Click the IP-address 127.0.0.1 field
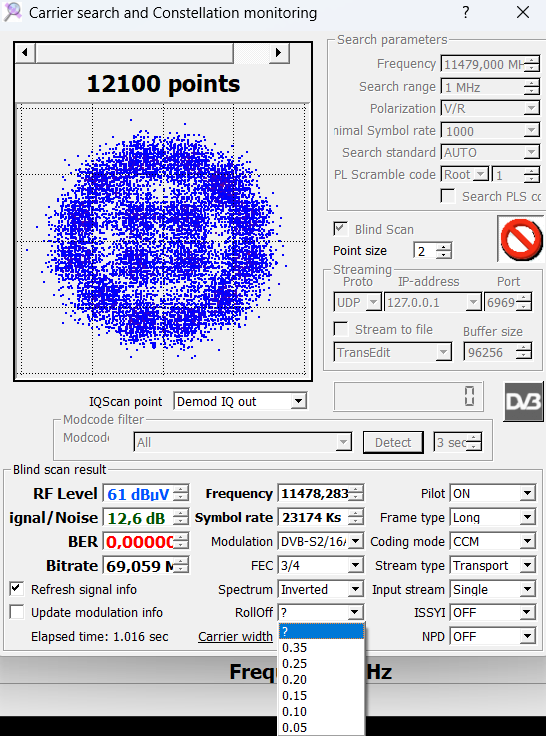Image resolution: width=546 pixels, height=736 pixels. pos(432,302)
